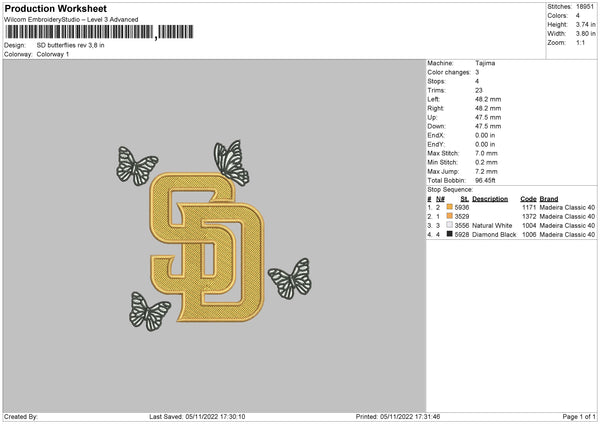Image resolution: width=600 pixels, height=424 pixels.
Task: Click the barcode in the header
Action: [x=99, y=32]
